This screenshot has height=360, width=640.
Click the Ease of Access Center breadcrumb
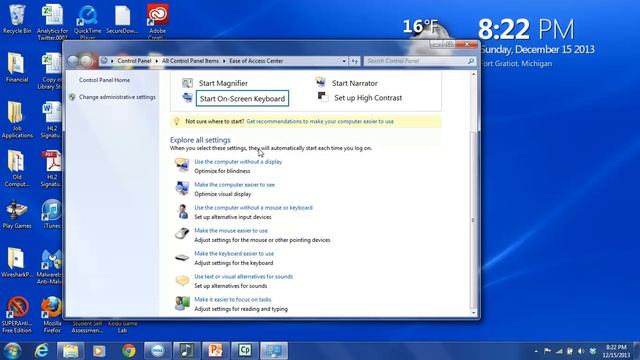256,61
